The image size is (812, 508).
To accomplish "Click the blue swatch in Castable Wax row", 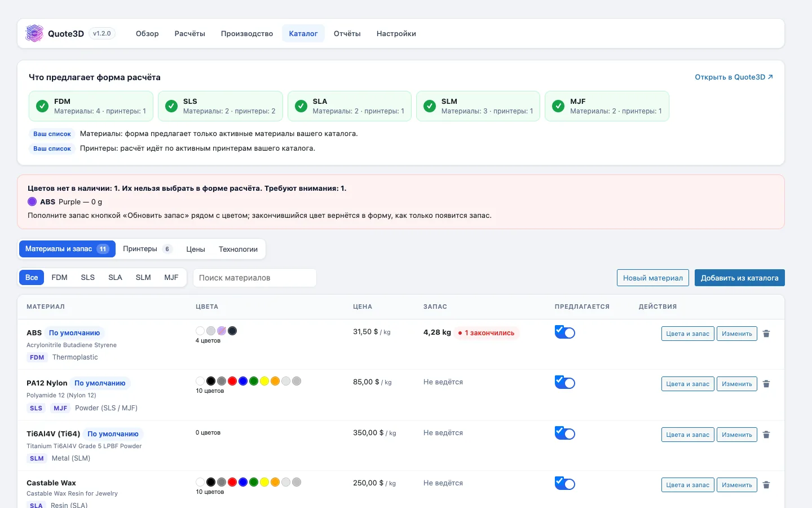I will pos(243,482).
